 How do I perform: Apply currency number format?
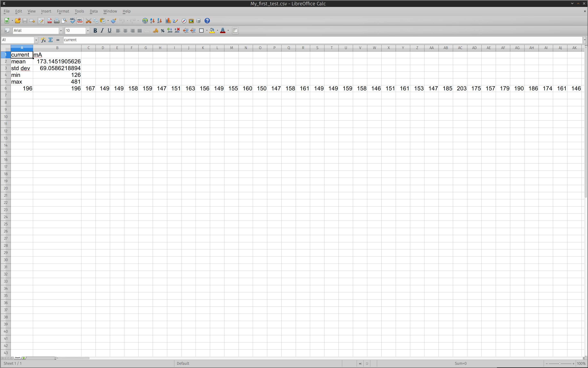(156, 30)
